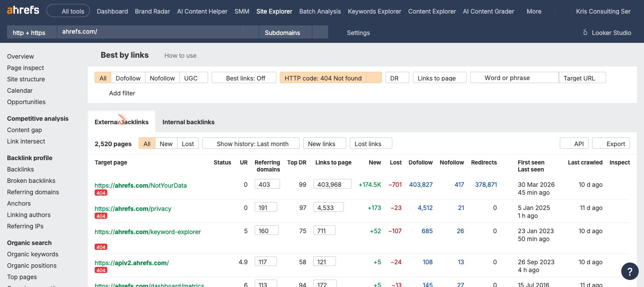Open Settings next to Subdomains
The image size is (644, 287).
[x=358, y=33]
